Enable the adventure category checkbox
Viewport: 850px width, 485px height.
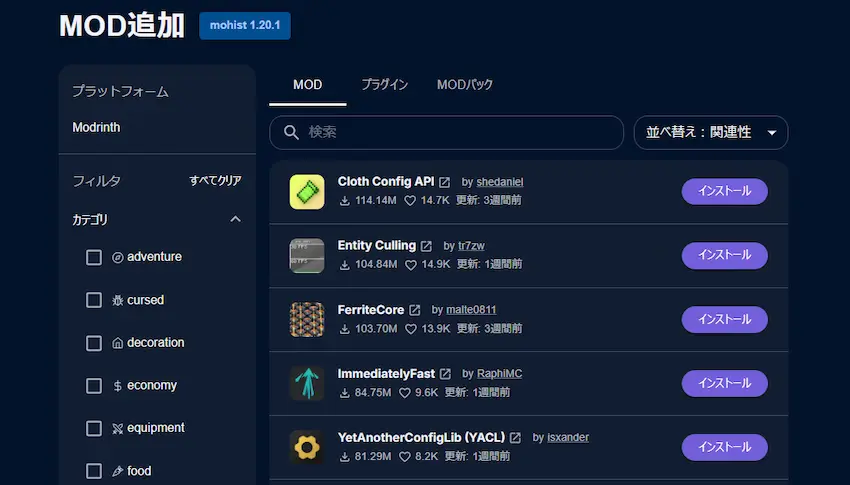click(94, 257)
